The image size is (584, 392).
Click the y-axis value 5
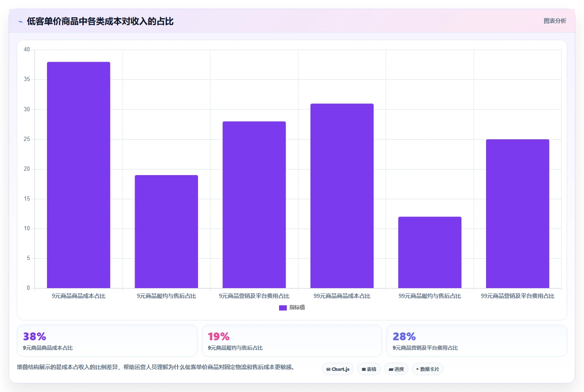click(x=28, y=258)
